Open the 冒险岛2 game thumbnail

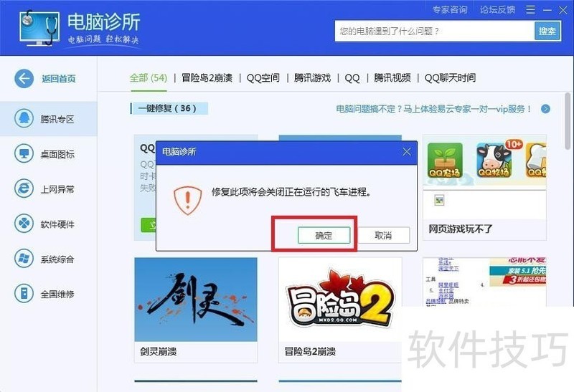click(x=340, y=300)
